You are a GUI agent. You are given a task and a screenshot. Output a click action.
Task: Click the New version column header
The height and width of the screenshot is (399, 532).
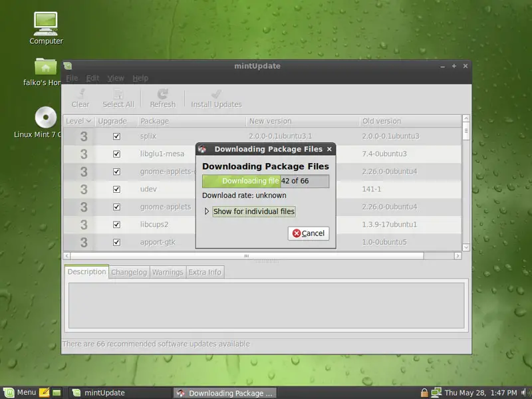coord(303,121)
